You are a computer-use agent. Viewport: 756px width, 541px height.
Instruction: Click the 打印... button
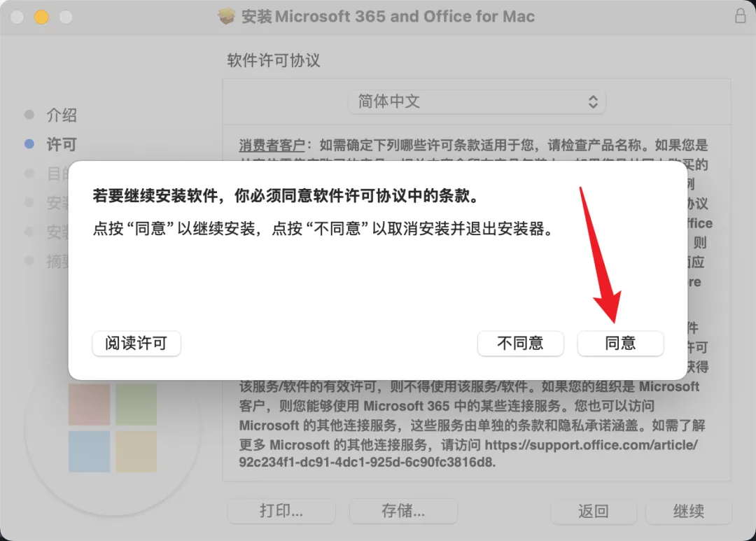tap(281, 511)
